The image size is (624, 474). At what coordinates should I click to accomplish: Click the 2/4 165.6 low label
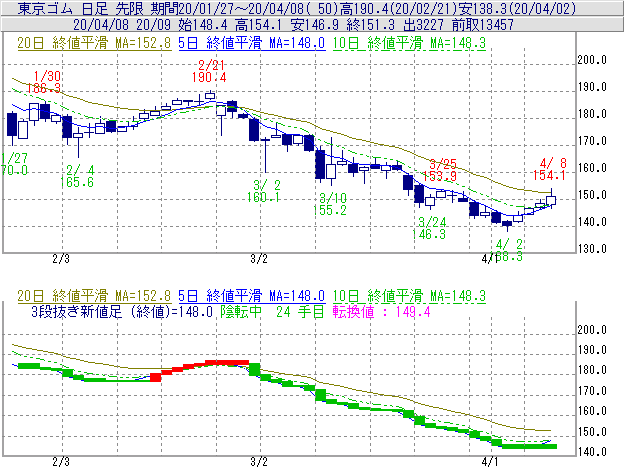pos(77,176)
